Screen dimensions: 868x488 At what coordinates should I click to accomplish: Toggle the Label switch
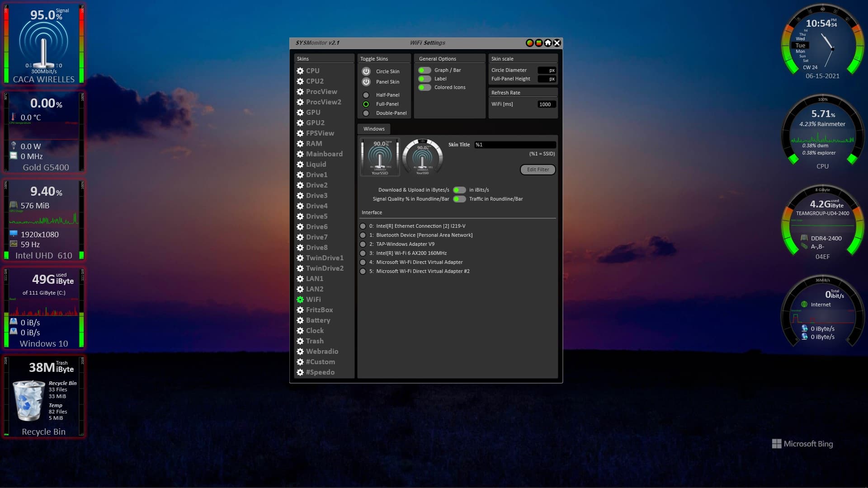(425, 79)
